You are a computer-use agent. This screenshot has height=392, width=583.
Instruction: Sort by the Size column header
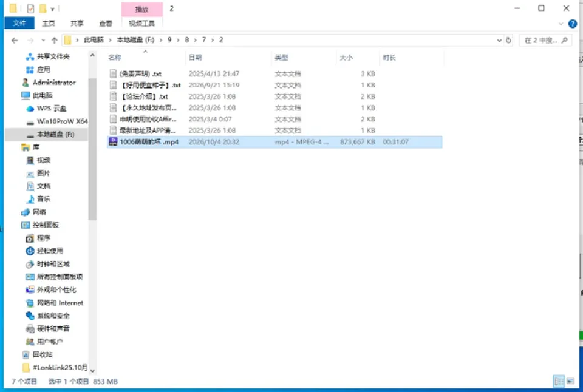[x=346, y=58]
